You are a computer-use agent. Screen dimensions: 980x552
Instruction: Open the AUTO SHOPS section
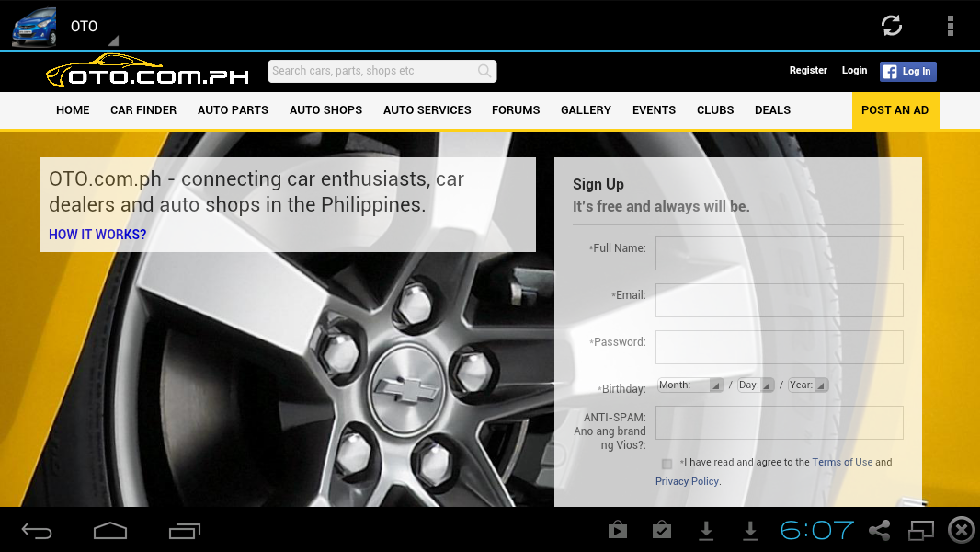pos(325,110)
